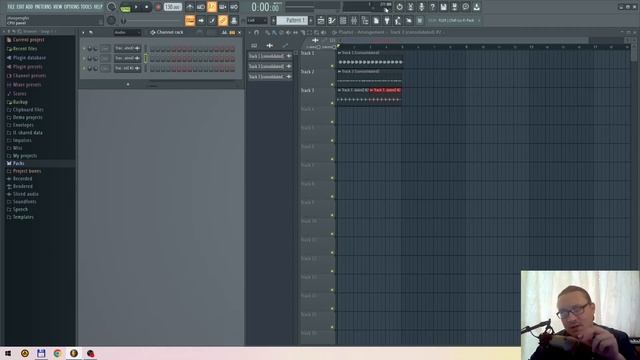Open the Playlist view icon
The image size is (640, 360).
[321, 20]
